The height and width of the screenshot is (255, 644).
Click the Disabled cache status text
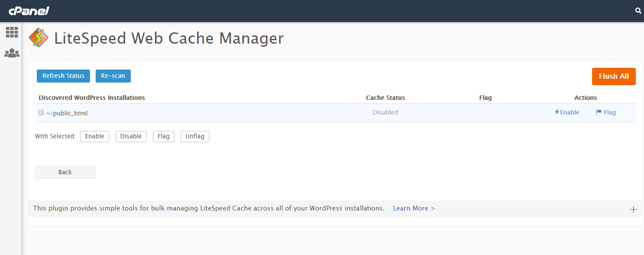[x=385, y=112]
